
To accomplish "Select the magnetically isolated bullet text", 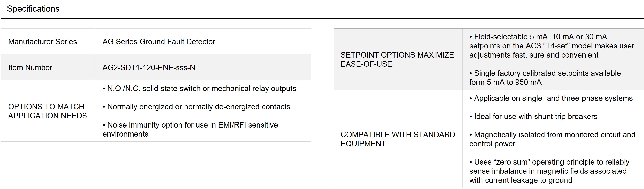I will pyautogui.click(x=552, y=135).
